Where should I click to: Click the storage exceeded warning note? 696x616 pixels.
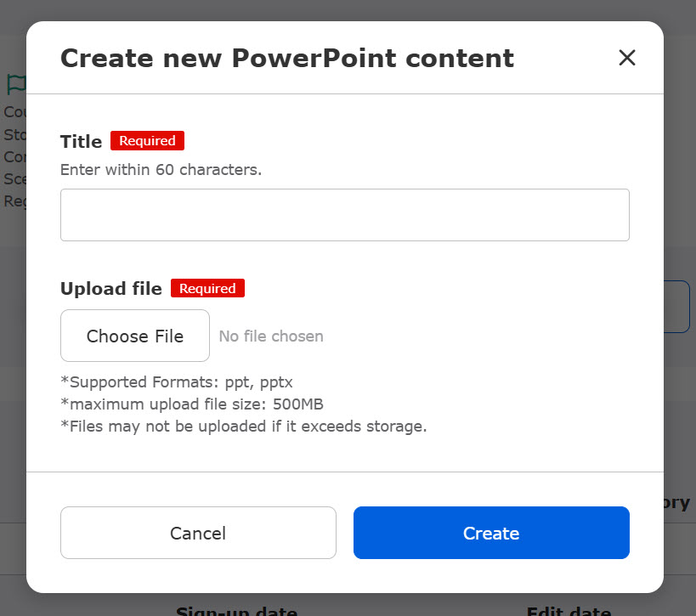[243, 426]
